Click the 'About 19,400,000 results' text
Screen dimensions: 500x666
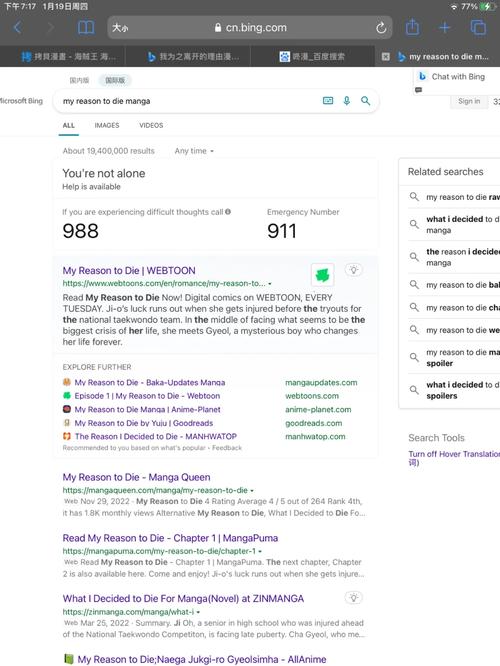[x=108, y=151]
